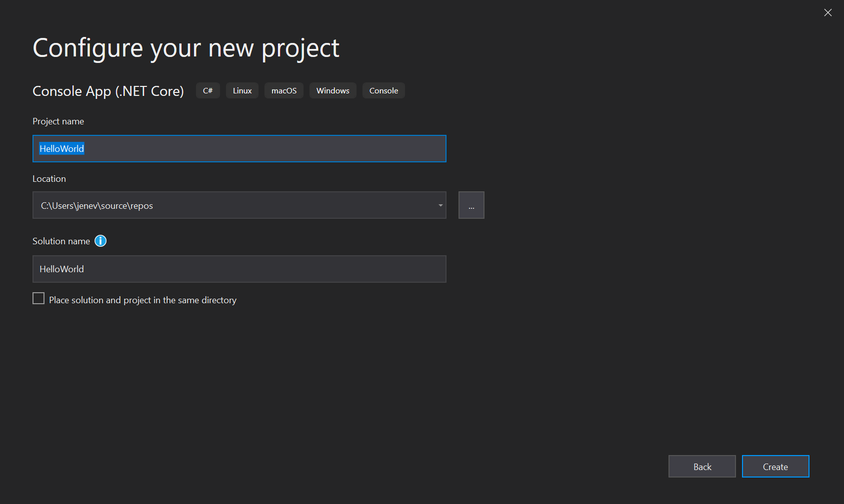This screenshot has height=504, width=844.
Task: Expand the Location path dropdown arrow
Action: click(440, 205)
